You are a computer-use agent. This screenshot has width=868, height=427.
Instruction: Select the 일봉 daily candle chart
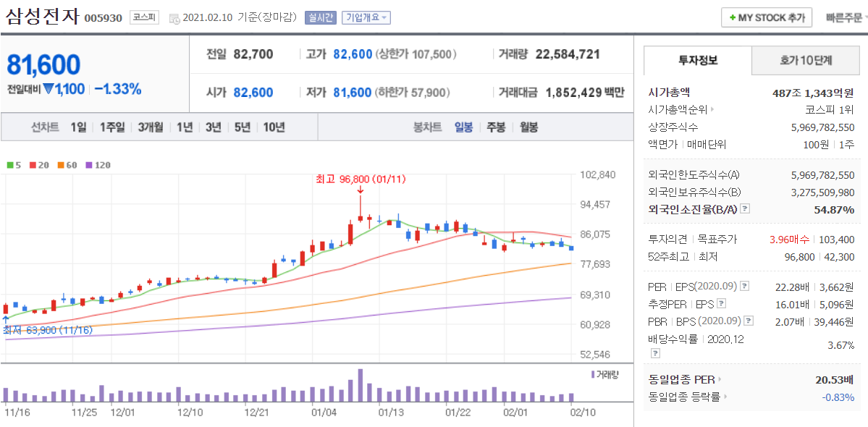tap(463, 127)
